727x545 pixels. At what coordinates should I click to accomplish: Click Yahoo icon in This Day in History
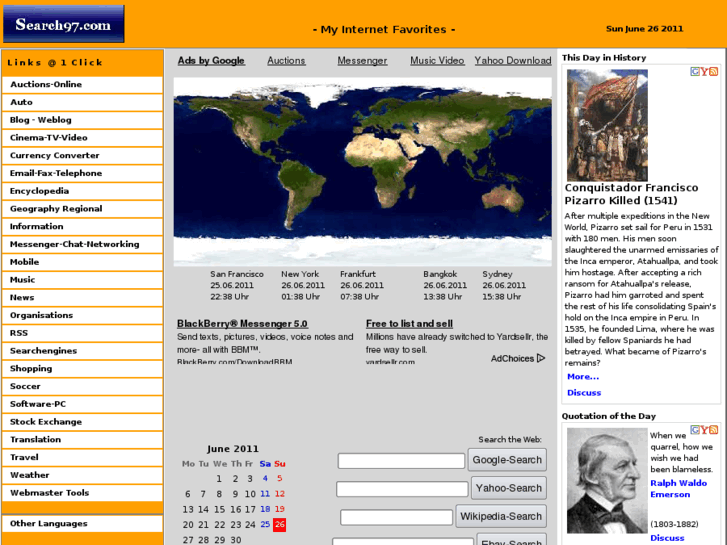tap(704, 71)
